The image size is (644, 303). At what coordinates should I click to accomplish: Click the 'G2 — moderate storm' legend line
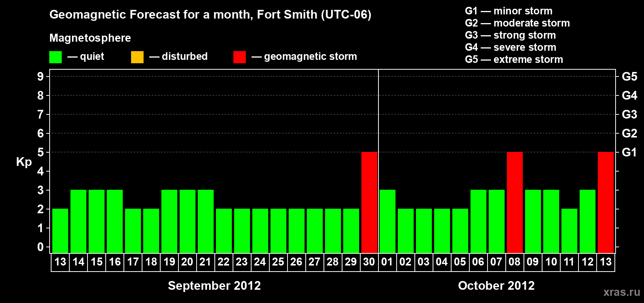(517, 23)
